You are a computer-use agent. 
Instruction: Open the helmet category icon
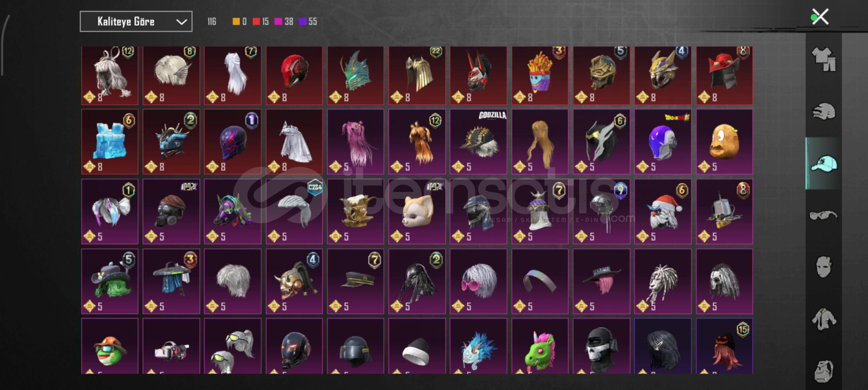(x=824, y=112)
